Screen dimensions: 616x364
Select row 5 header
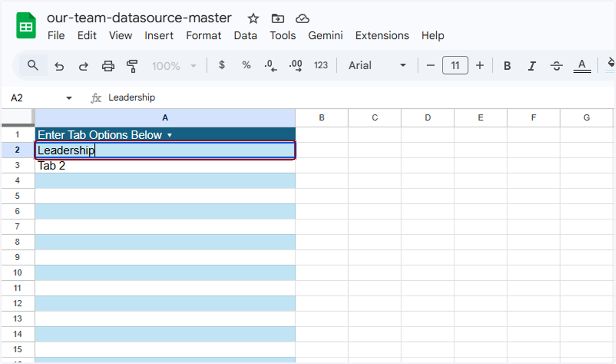[17, 196]
